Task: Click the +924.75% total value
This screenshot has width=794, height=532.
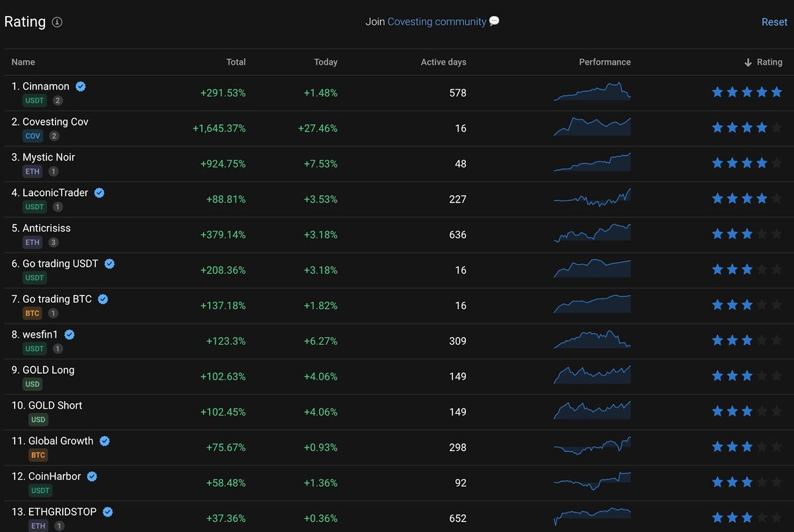Action: pyautogui.click(x=223, y=164)
